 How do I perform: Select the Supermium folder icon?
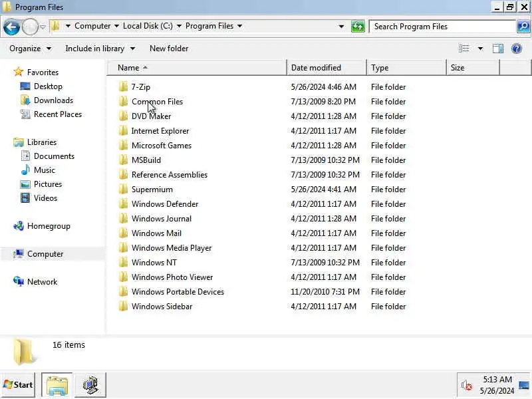pos(123,190)
